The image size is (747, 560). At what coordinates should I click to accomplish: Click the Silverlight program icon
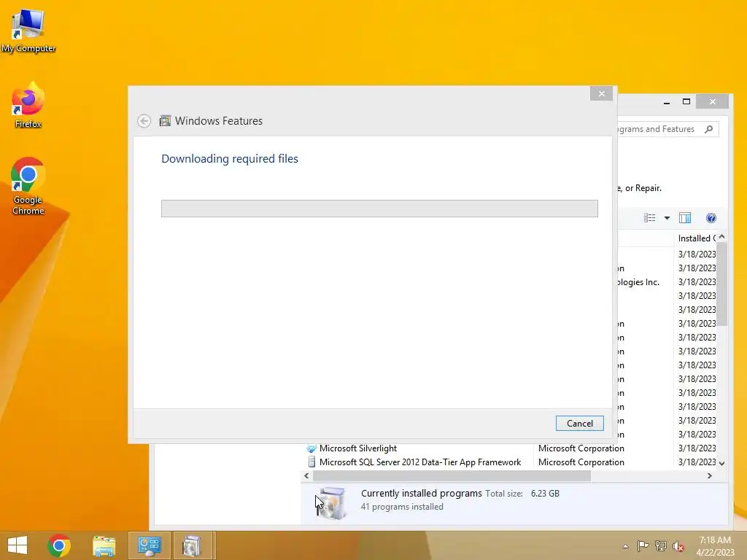coord(311,448)
